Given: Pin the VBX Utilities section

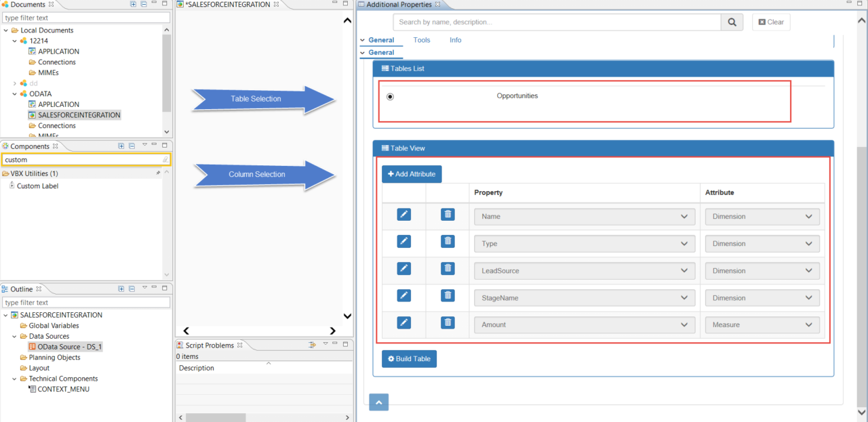Looking at the screenshot, I should pos(158,173).
